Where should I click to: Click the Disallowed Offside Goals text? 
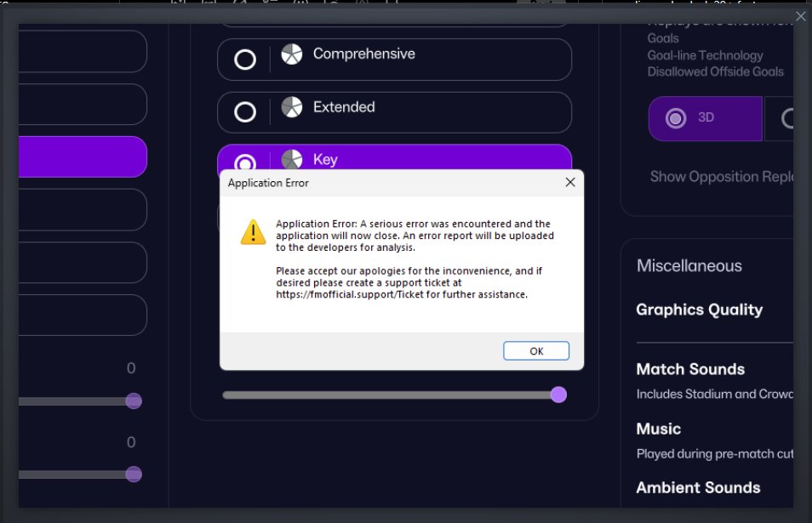click(715, 71)
